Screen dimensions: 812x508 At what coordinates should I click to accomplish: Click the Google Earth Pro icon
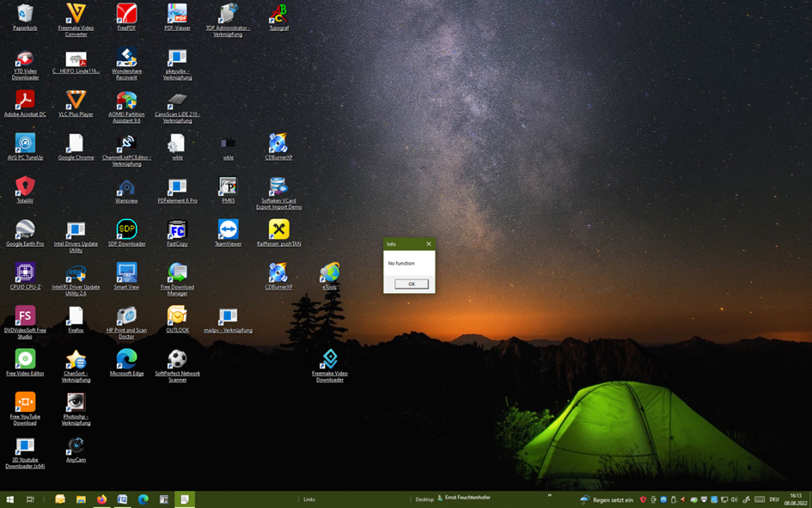click(25, 232)
